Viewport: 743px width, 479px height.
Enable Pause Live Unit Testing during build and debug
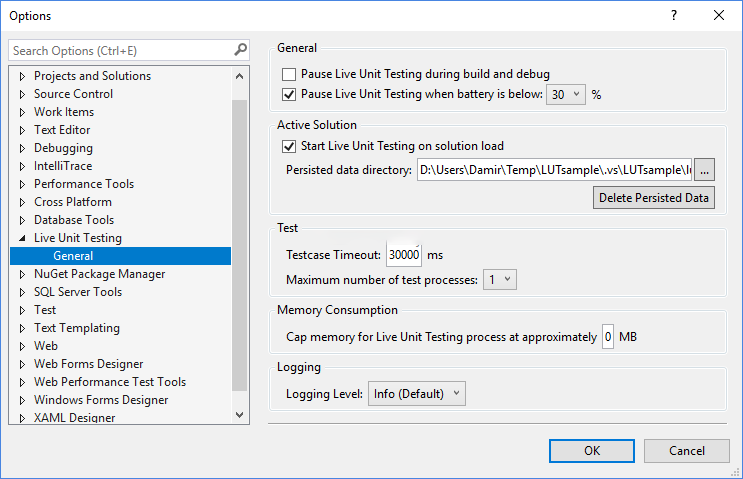coord(290,74)
